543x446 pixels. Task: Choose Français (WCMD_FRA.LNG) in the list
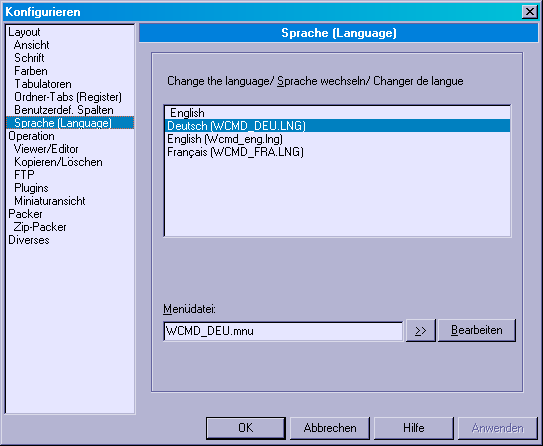(337, 152)
